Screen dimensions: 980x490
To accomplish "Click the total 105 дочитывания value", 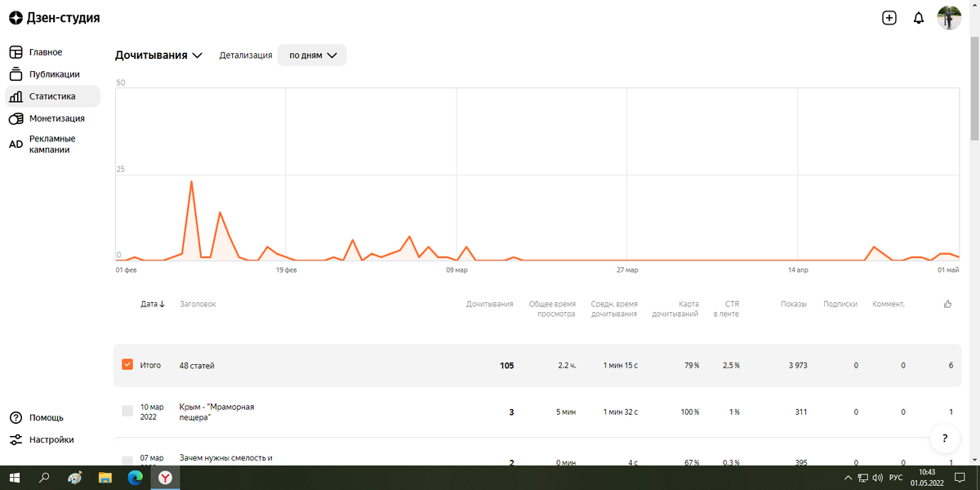I will [506, 366].
